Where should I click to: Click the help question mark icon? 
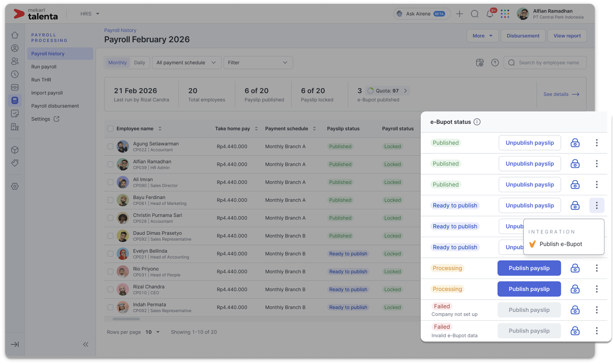pos(495,63)
